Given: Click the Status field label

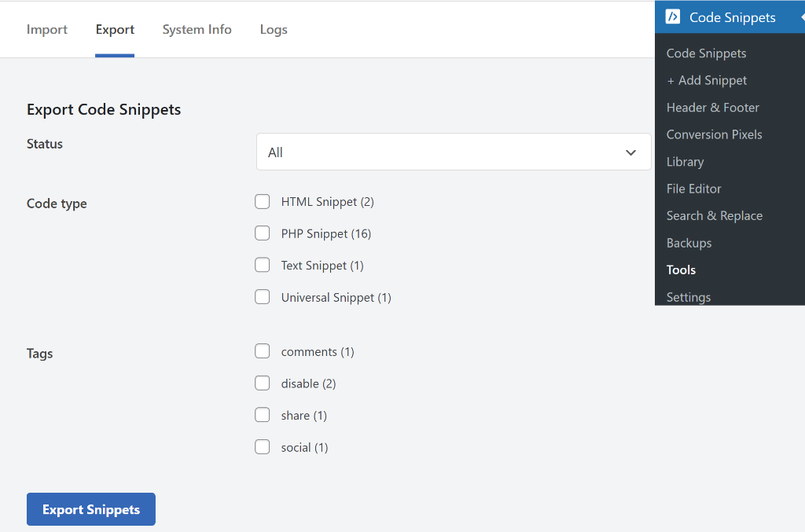Looking at the screenshot, I should point(45,144).
